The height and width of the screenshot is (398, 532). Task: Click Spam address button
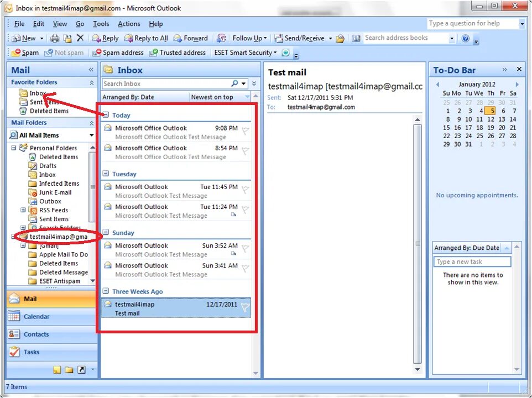coord(118,53)
